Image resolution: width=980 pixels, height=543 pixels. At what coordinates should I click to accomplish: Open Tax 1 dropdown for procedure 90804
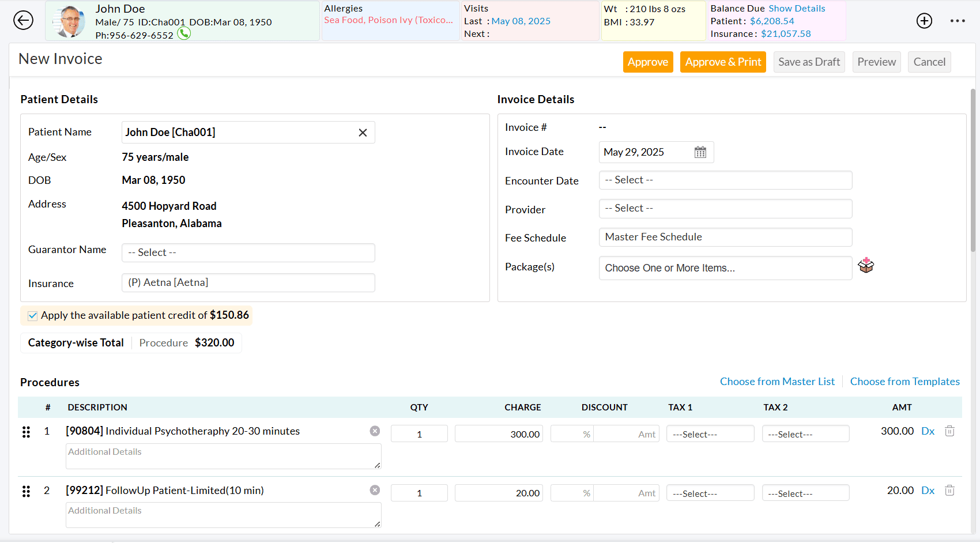[710, 433]
